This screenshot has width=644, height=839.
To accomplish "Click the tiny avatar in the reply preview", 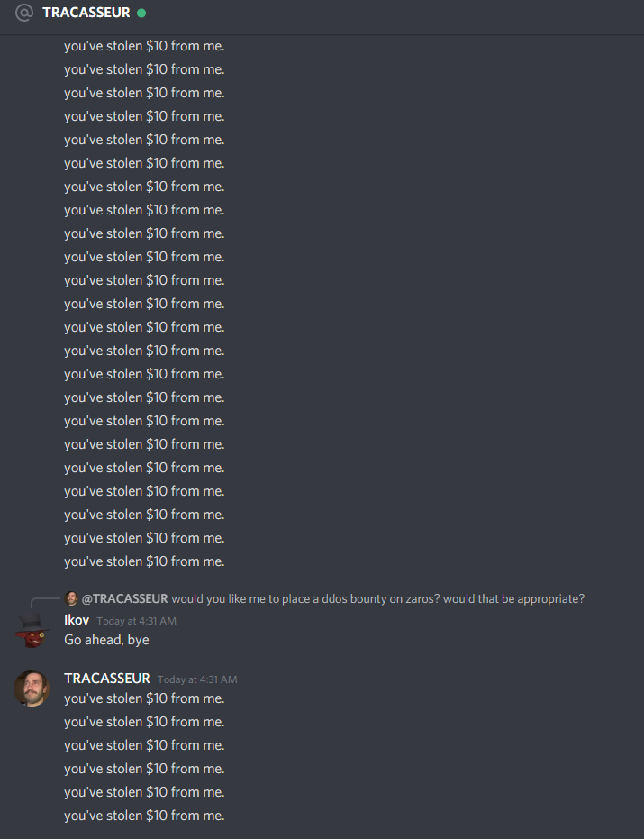I will [x=71, y=598].
